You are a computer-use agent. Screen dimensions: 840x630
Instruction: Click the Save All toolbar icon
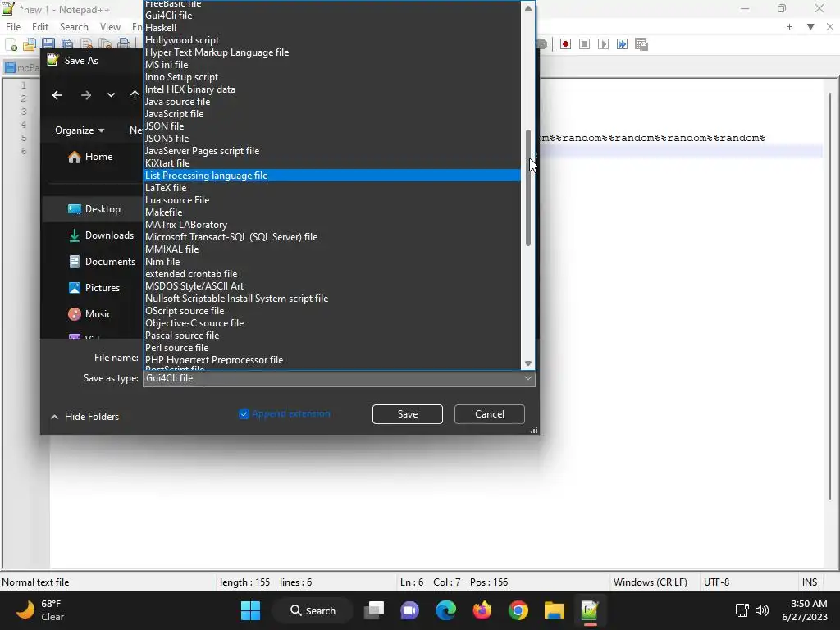[67, 44]
